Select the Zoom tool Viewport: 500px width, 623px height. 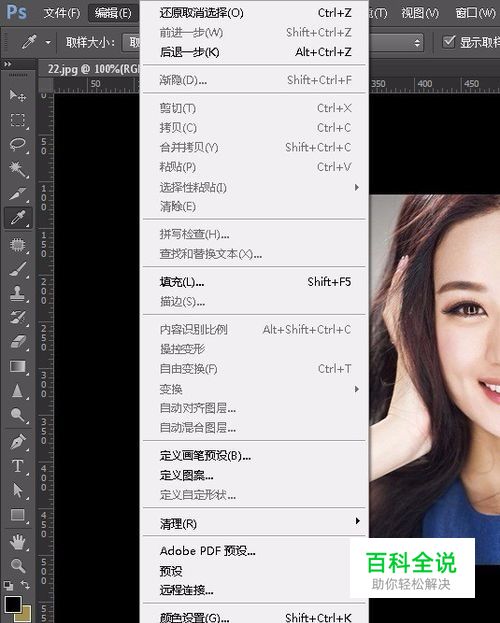coord(17,565)
